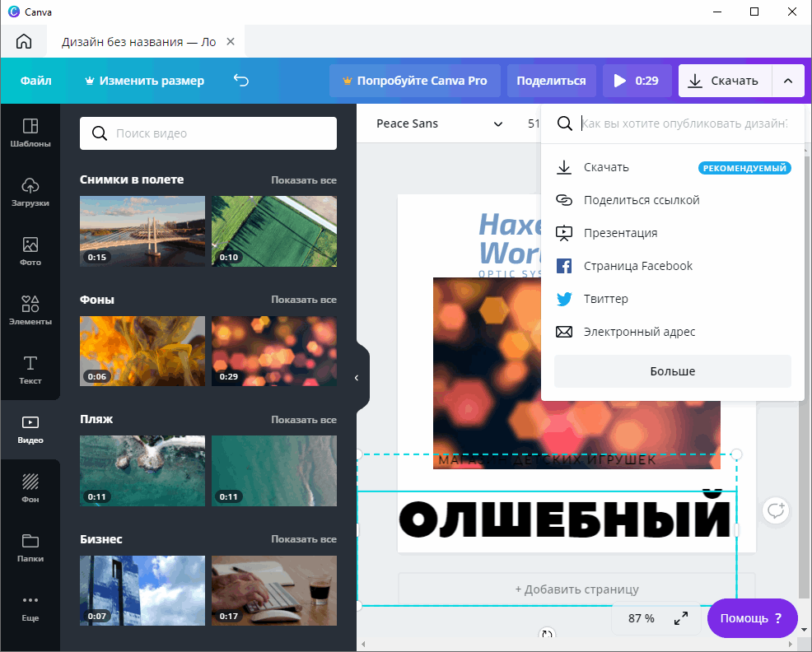Select the skyscraper business video 0:07

(142, 590)
